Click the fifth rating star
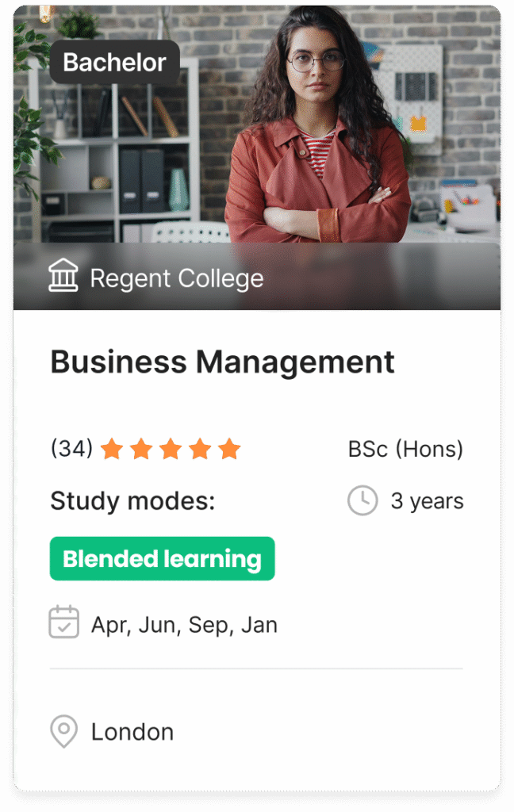 point(229,450)
